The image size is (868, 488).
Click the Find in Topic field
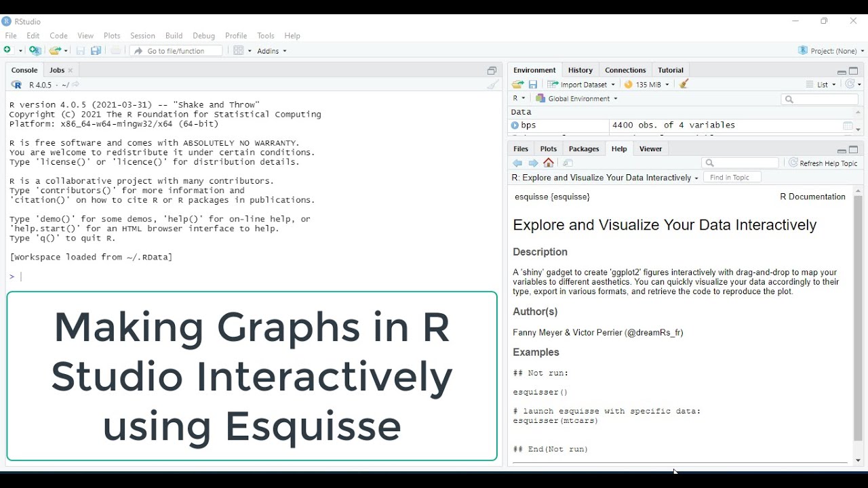point(732,178)
